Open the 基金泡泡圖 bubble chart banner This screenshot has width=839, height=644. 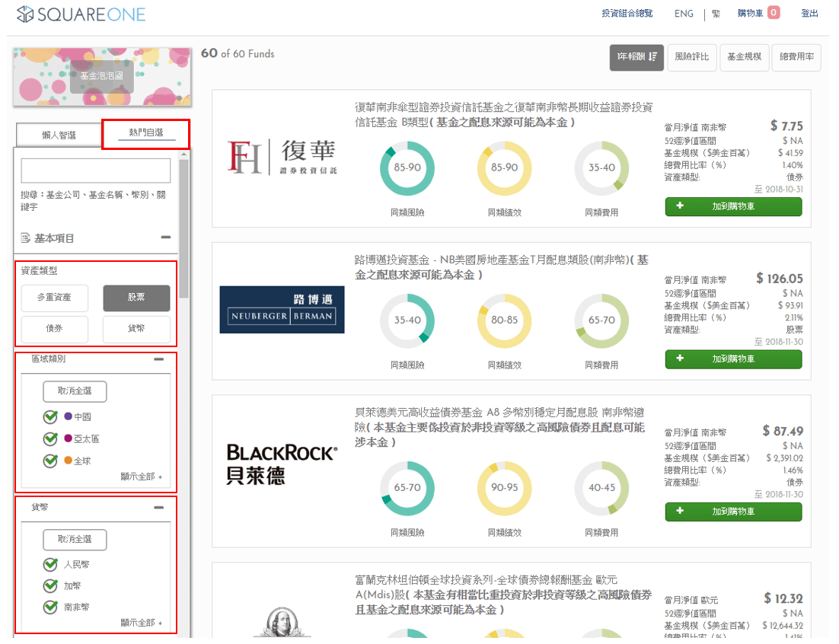click(x=102, y=76)
